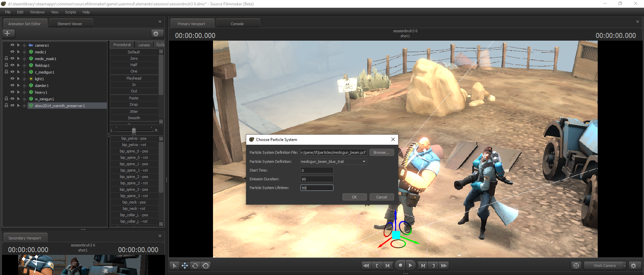Click the green cube icon of medic1
Image resolution: width=644 pixels, height=275 pixels.
31,52
